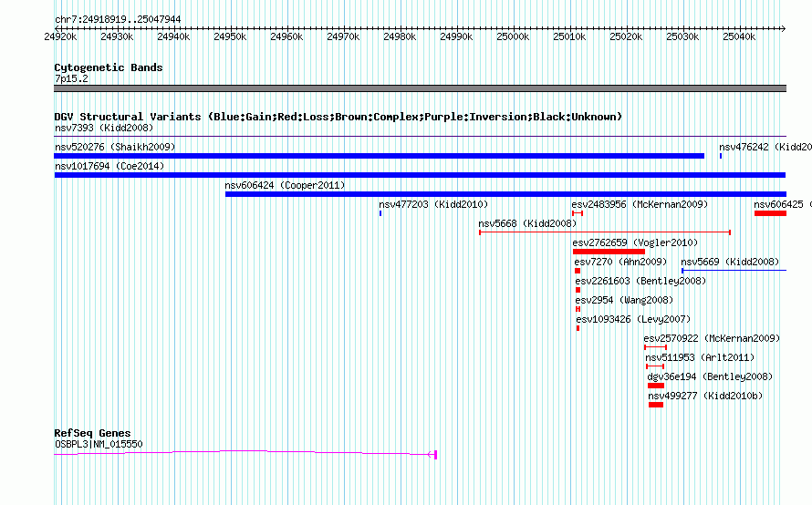The height and width of the screenshot is (505, 812).
Task: Click nsv5669 (Kidd2008) label
Action: (730, 262)
